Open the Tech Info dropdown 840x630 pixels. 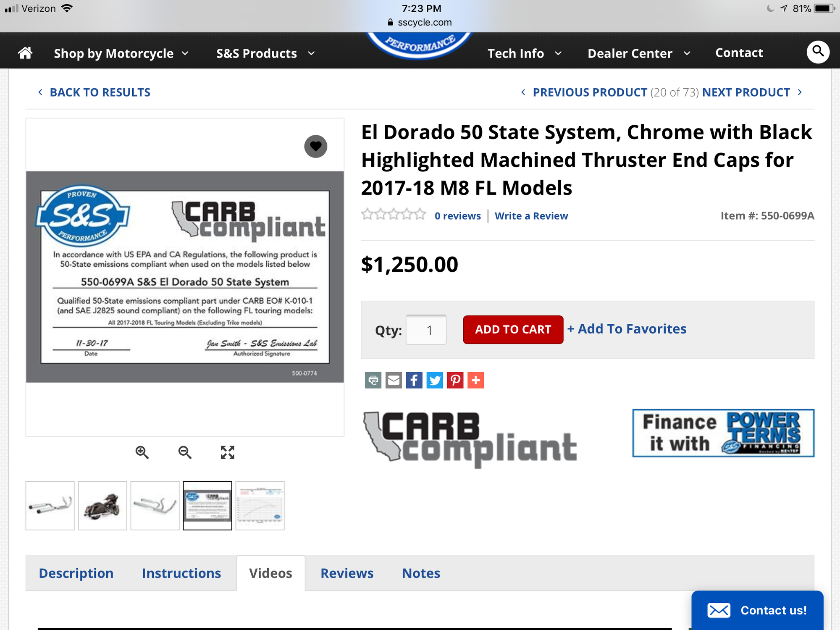point(524,53)
